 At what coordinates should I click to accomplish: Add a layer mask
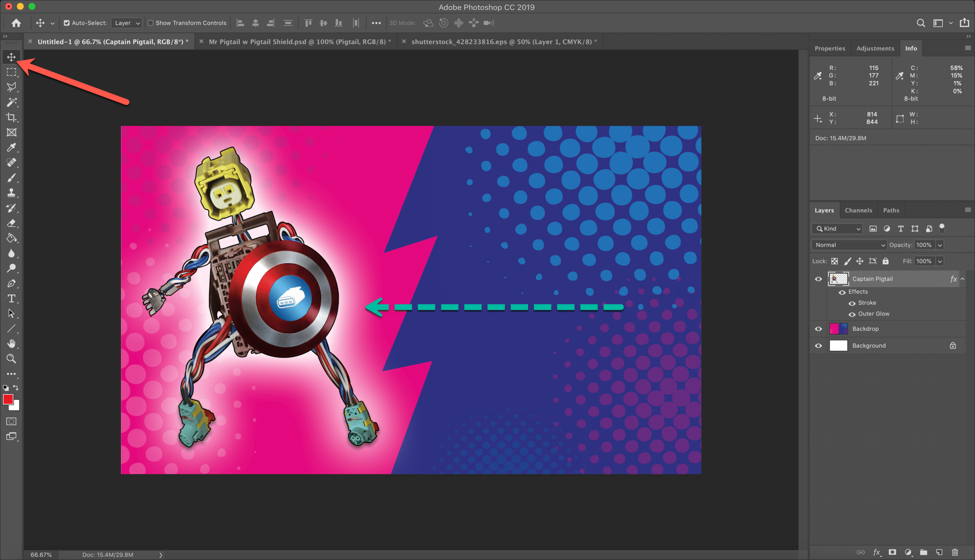892,552
